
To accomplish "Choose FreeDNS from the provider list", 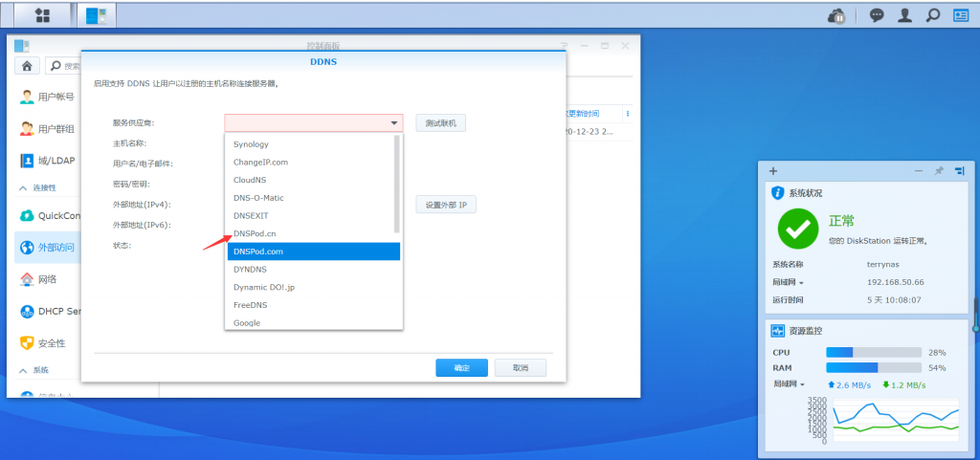I will [314, 305].
